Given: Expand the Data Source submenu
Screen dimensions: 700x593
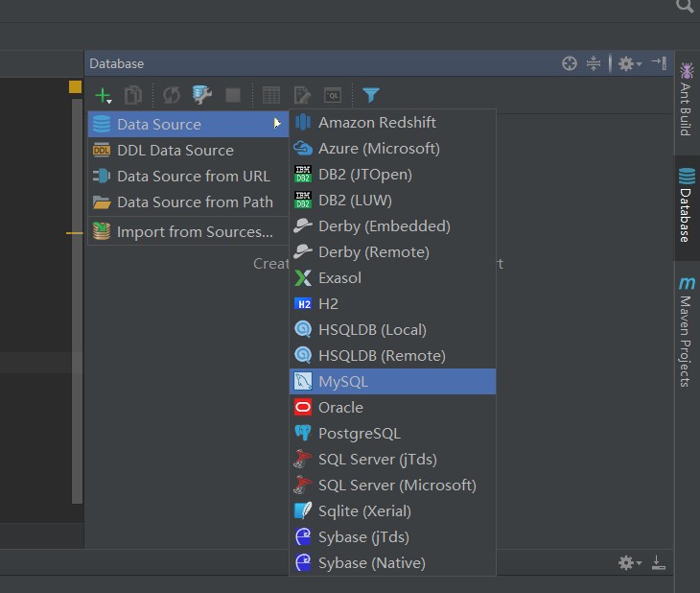Looking at the screenshot, I should (188, 124).
